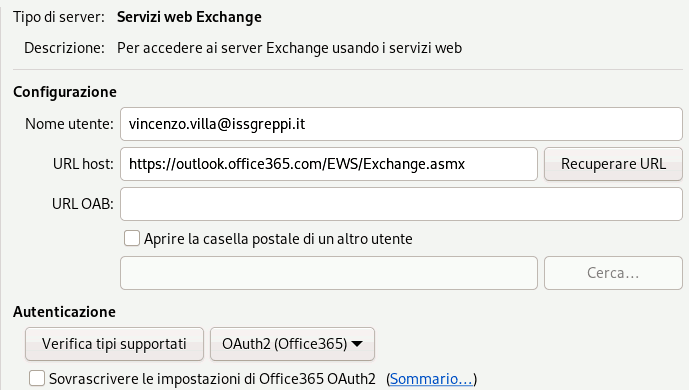Click the Nome utente input field
Image resolution: width=689 pixels, height=390 pixels.
(x=401, y=124)
